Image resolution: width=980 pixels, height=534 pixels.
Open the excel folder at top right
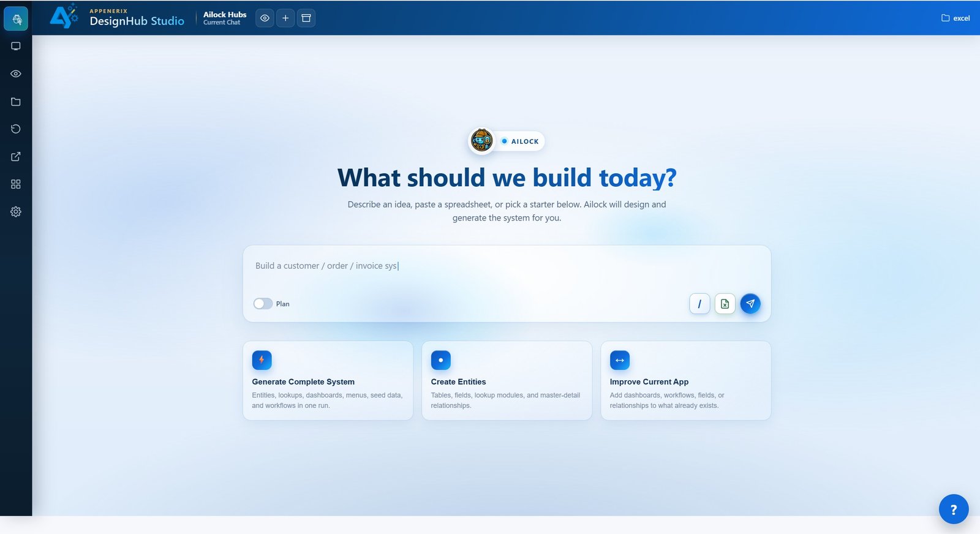coord(956,18)
